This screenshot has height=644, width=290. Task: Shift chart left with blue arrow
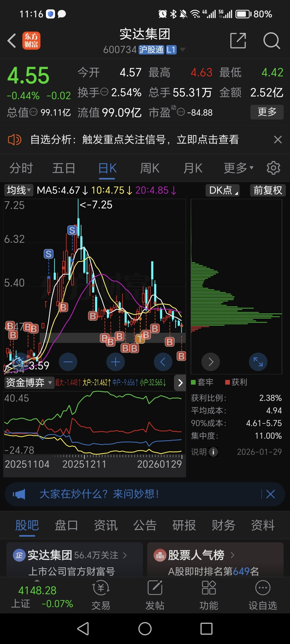tap(163, 362)
